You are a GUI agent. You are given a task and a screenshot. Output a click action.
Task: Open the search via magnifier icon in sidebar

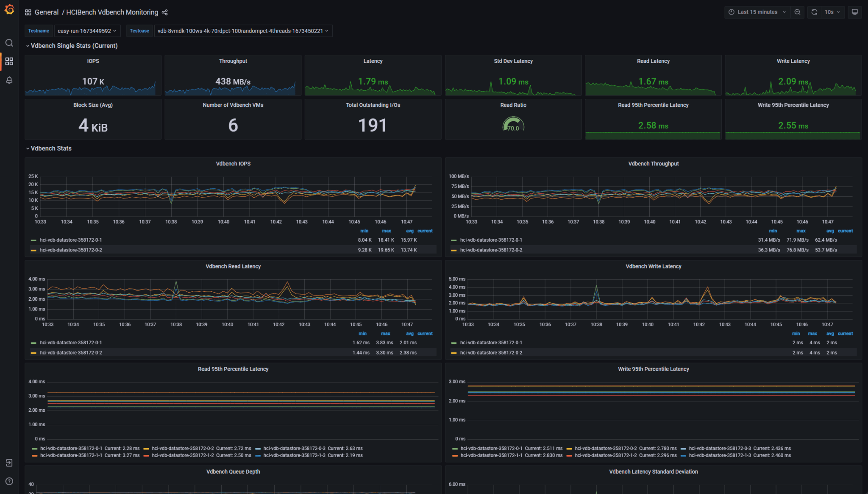tap(9, 43)
